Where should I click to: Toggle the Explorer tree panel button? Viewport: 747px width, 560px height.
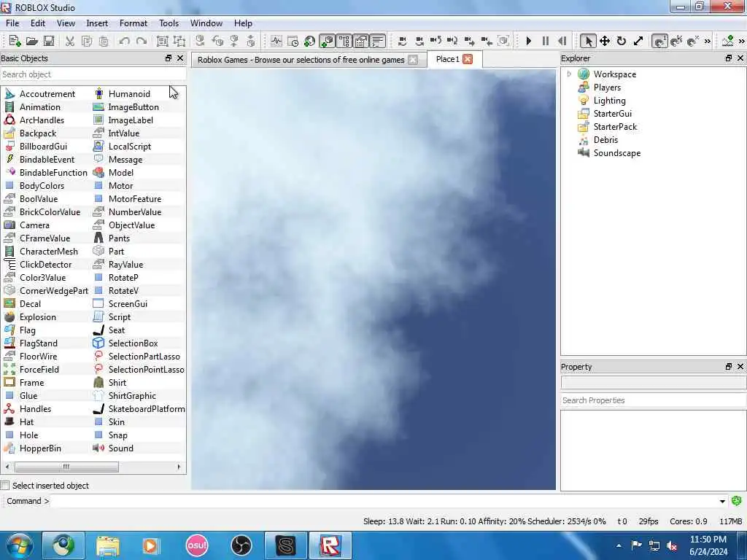[344, 41]
